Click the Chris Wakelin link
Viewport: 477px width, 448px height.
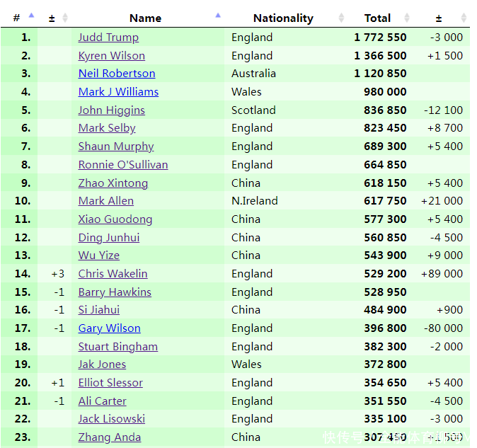[x=113, y=274]
